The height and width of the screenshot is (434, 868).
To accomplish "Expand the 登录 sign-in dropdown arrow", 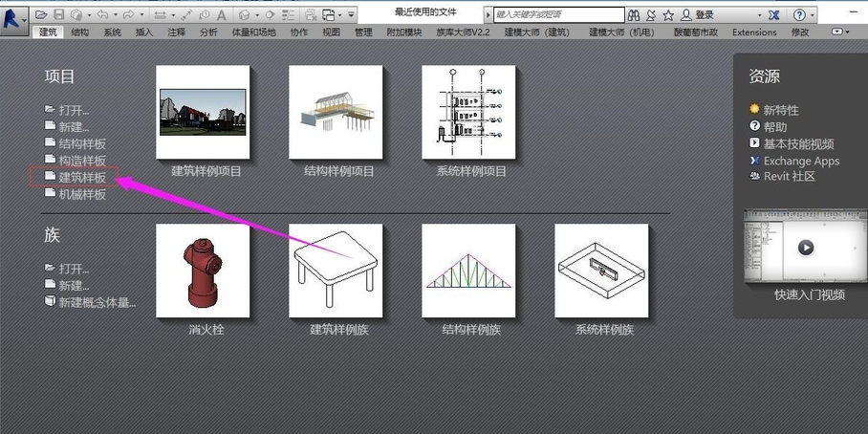I will [x=759, y=15].
